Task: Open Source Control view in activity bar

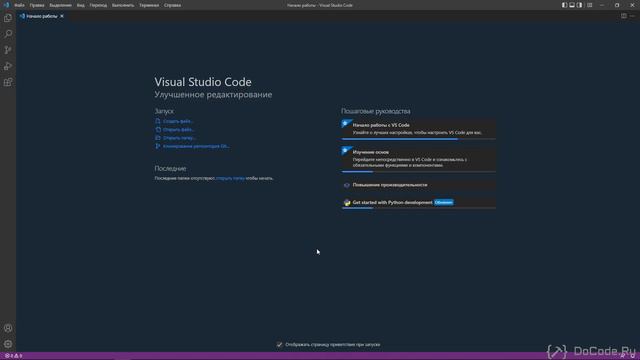Action: (8, 50)
